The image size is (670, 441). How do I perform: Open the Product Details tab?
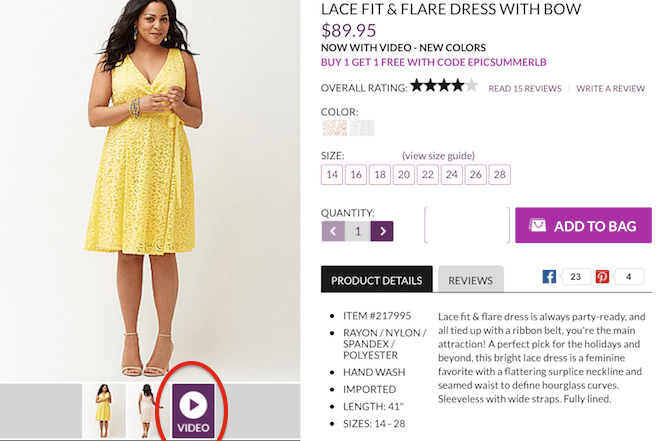click(377, 281)
